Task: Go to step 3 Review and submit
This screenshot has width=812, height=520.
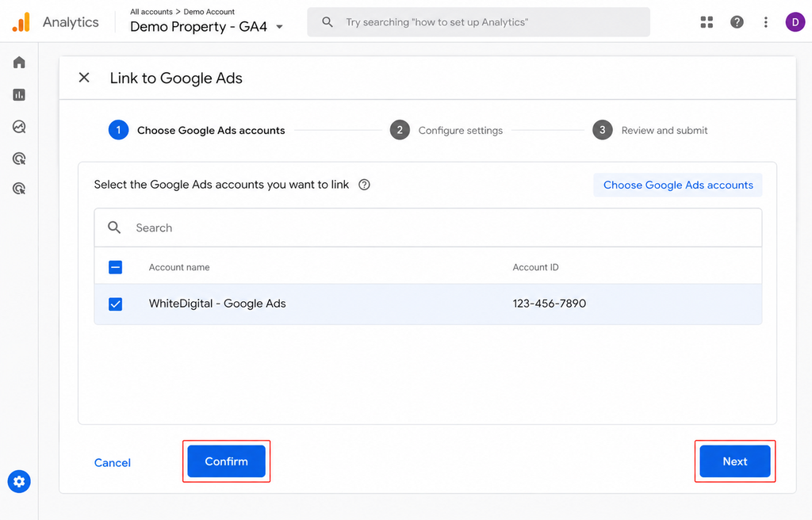Action: tap(650, 131)
